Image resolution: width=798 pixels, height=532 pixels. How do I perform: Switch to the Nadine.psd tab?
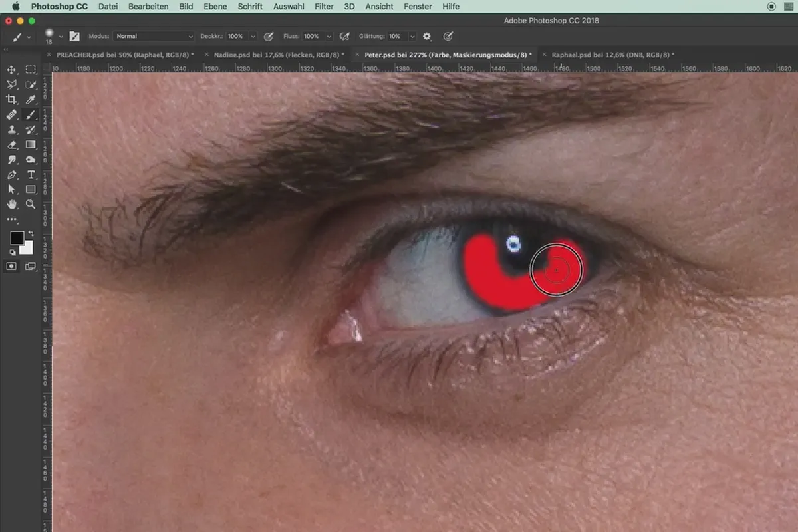click(x=279, y=55)
